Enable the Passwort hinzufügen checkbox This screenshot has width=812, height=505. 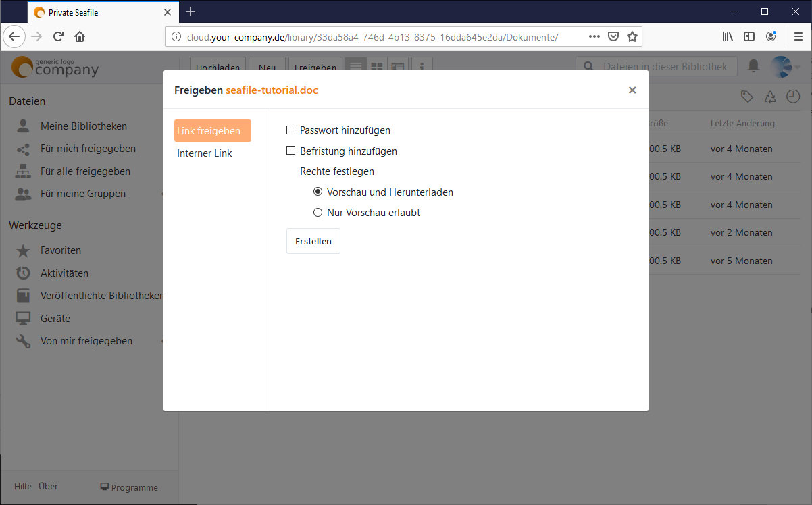[x=291, y=130]
